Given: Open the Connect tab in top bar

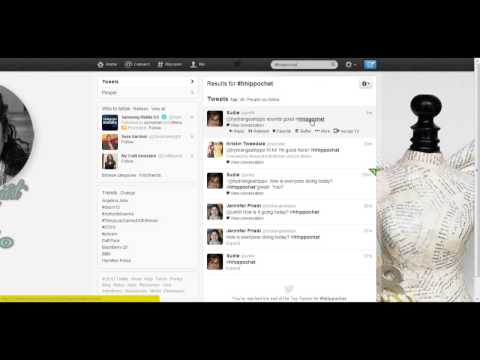Looking at the screenshot, I should tap(137, 64).
